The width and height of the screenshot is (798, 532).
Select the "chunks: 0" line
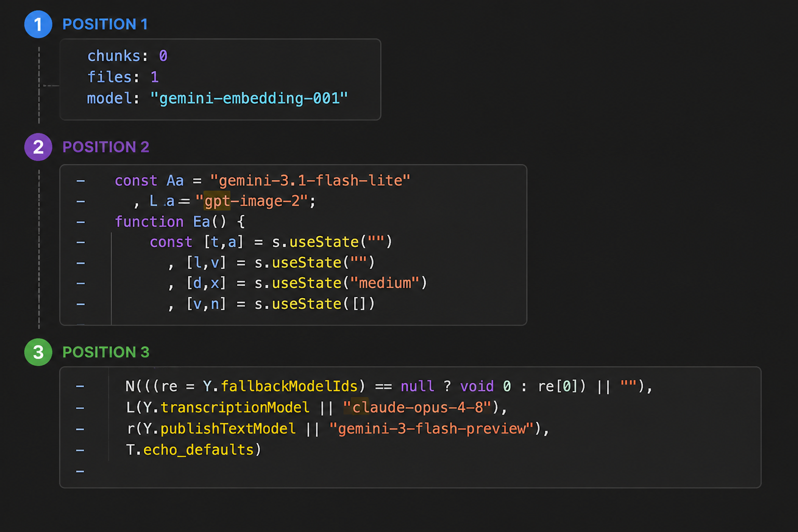127,56
